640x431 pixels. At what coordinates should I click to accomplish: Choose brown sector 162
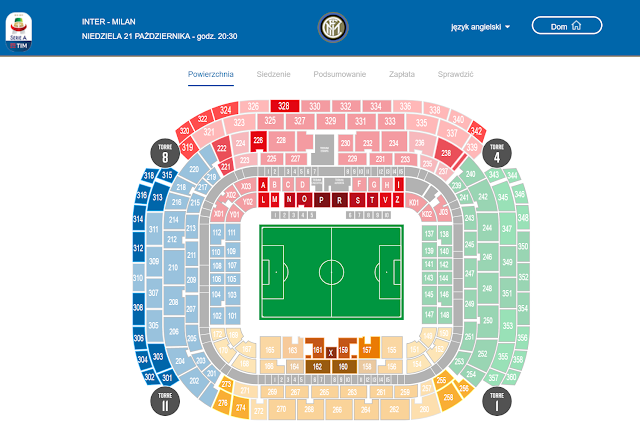[318, 367]
